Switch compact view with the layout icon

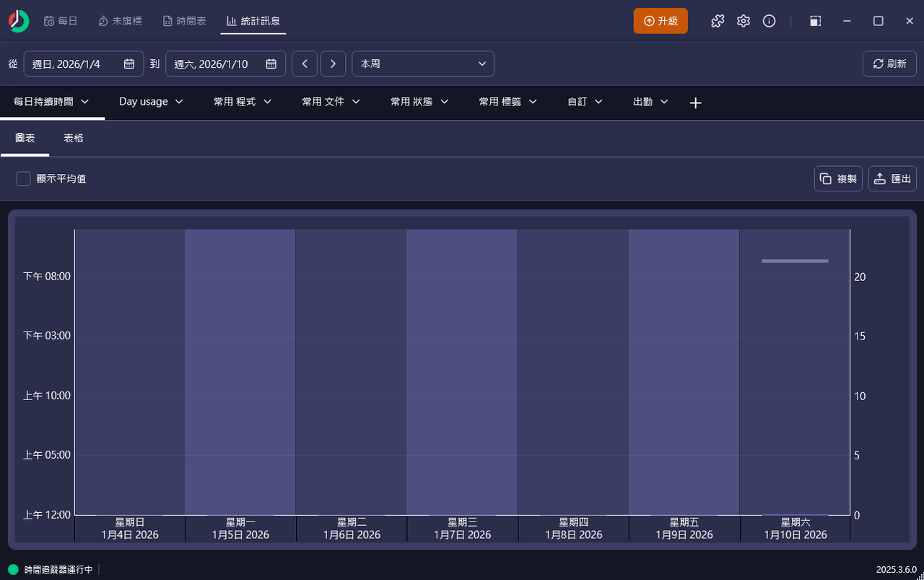(x=815, y=21)
